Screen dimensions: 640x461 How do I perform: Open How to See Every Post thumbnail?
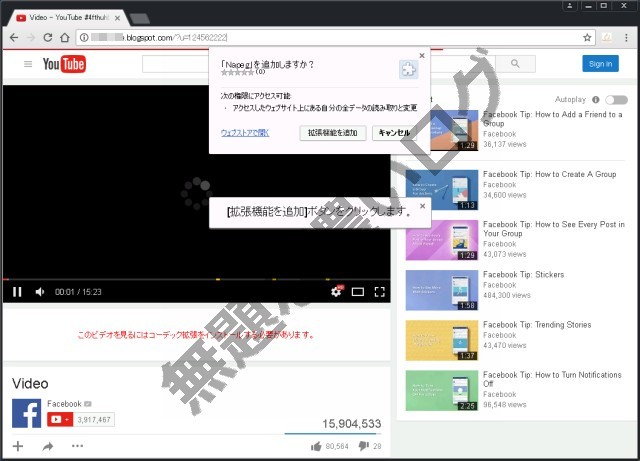coord(442,240)
